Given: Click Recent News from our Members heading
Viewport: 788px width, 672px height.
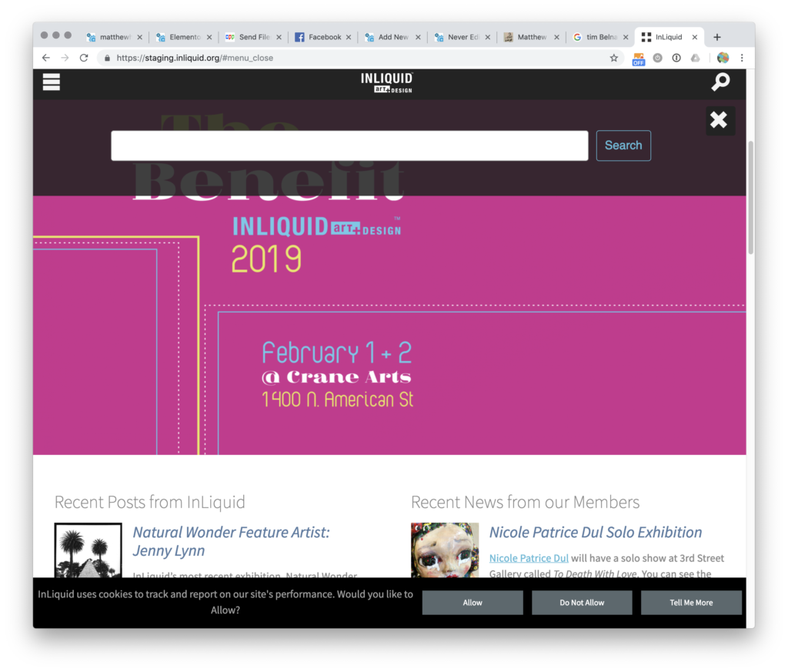Looking at the screenshot, I should [x=525, y=502].
